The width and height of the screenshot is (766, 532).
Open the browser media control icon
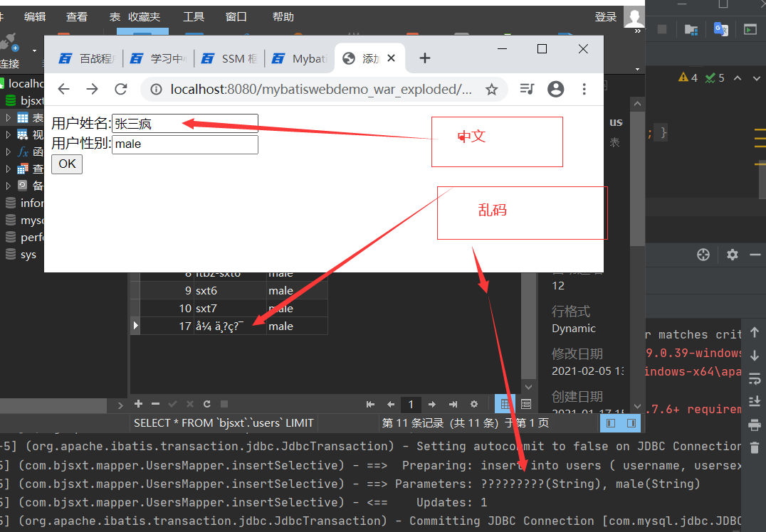pyautogui.click(x=527, y=89)
